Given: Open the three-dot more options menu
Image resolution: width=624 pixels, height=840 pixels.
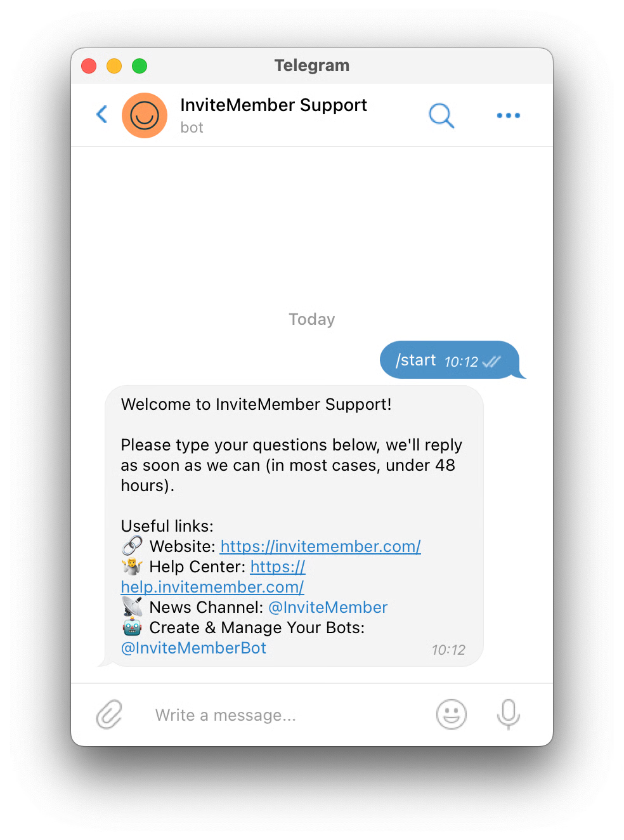Looking at the screenshot, I should 509,115.
